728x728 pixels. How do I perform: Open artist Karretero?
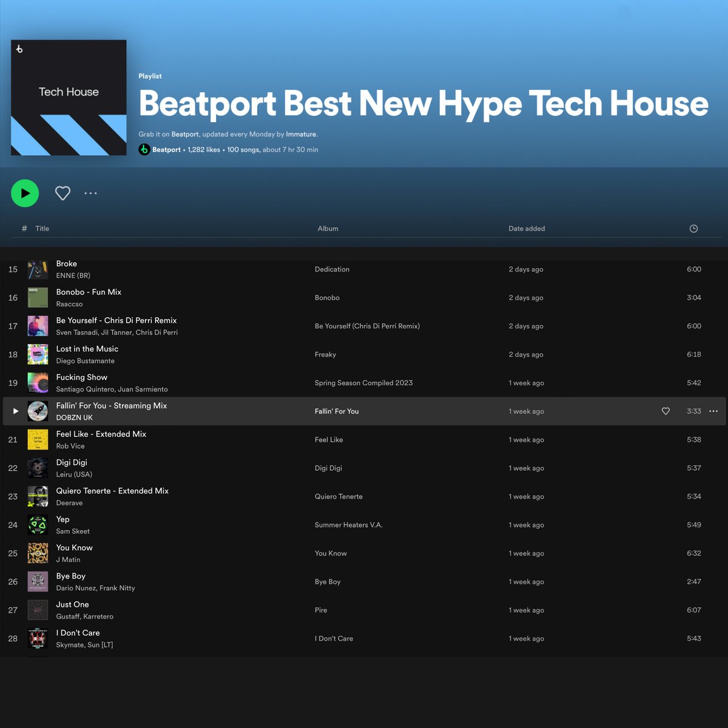click(x=98, y=616)
